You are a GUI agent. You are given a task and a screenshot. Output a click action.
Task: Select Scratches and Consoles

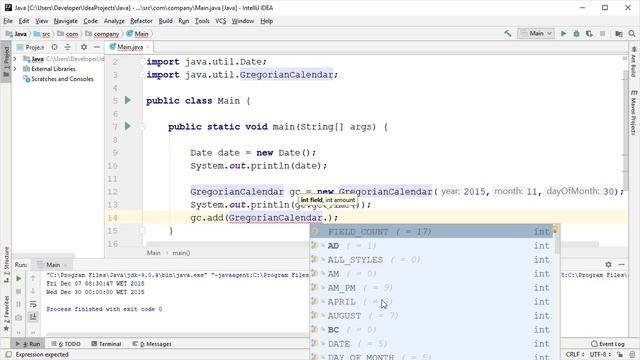click(58, 79)
